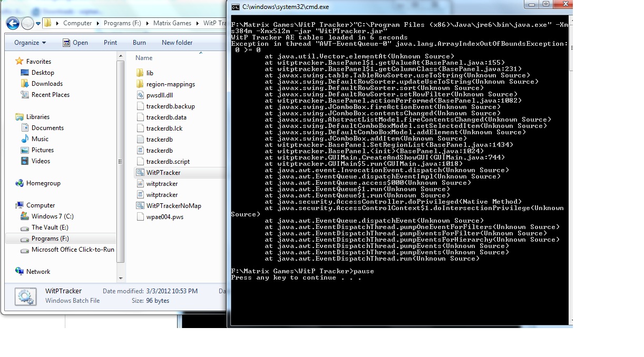Open Downloads in the Favorites list

click(42, 84)
